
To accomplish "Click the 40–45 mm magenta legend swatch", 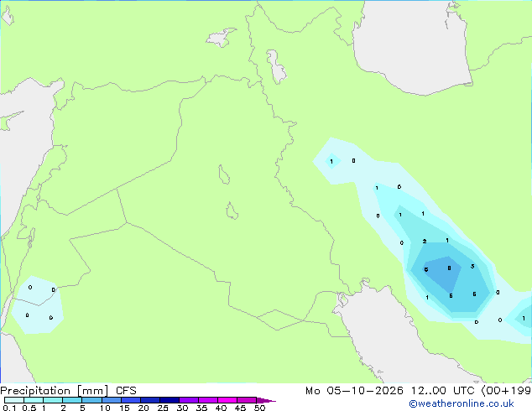I will 227,400.
